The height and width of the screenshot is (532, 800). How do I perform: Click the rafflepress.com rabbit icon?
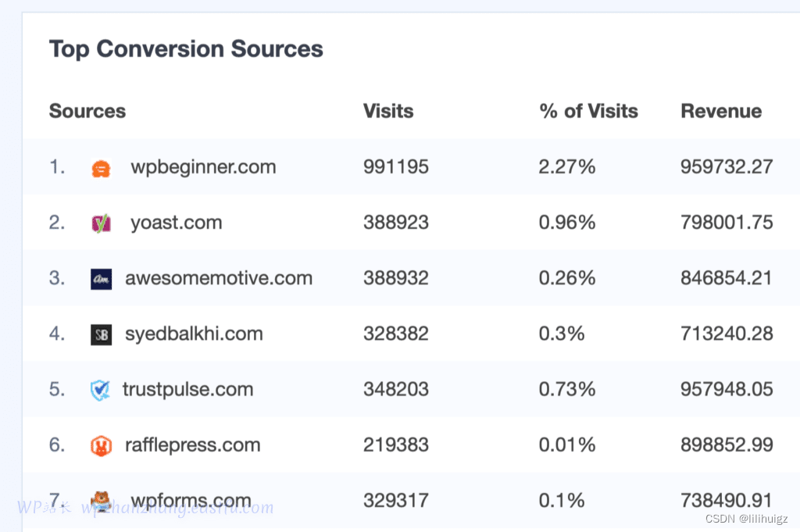[101, 446]
